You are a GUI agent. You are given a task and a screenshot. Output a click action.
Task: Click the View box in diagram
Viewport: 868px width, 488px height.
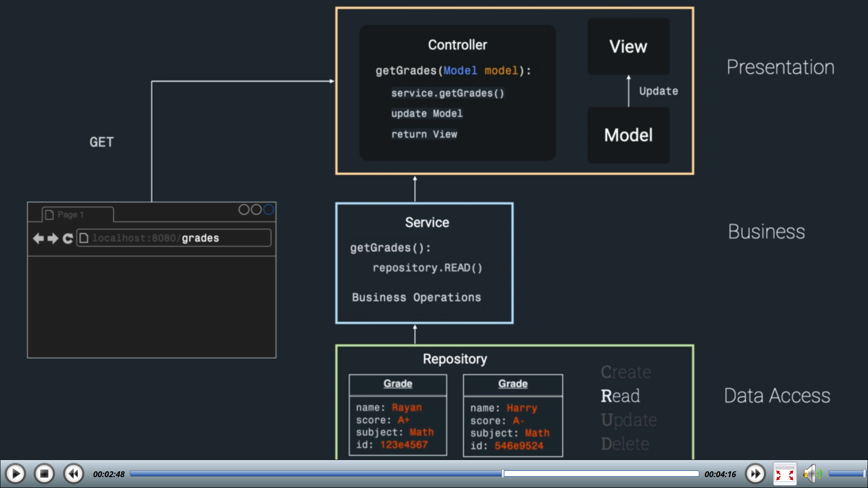[x=628, y=47]
